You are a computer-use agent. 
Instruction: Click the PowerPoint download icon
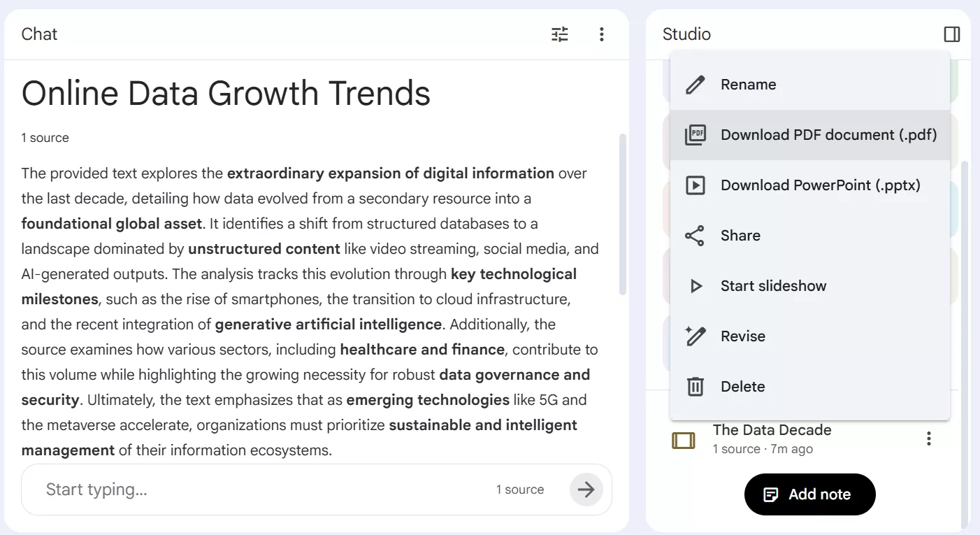pyautogui.click(x=695, y=185)
